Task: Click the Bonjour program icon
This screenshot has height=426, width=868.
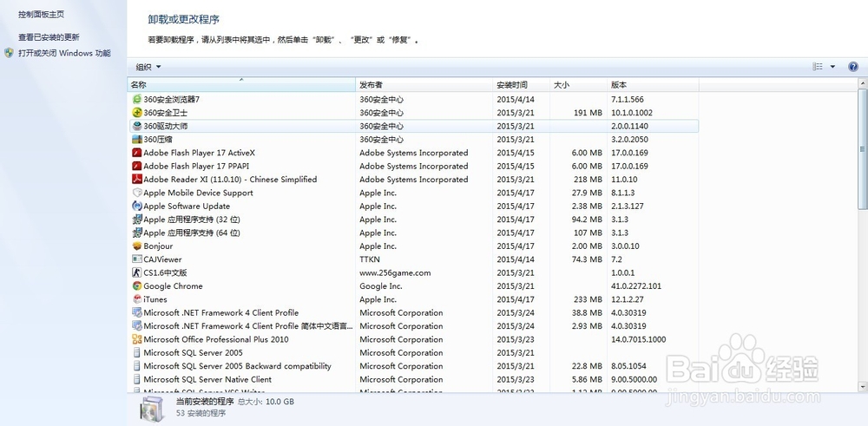Action: (x=137, y=246)
